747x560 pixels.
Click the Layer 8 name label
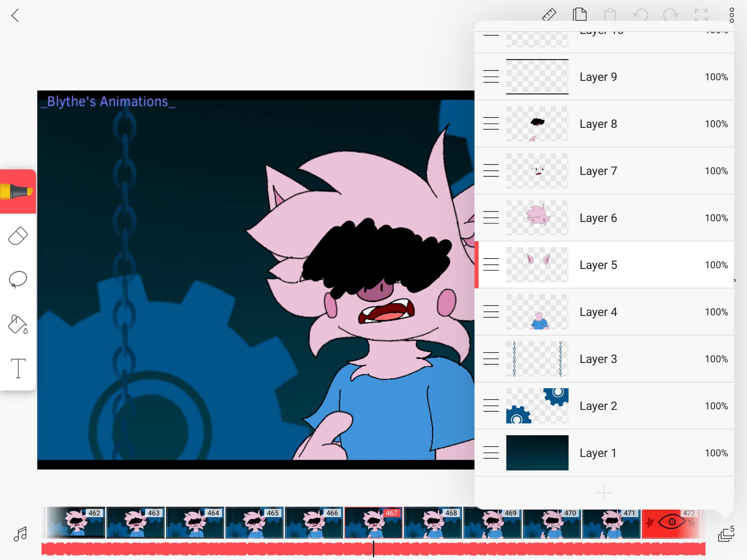click(598, 124)
